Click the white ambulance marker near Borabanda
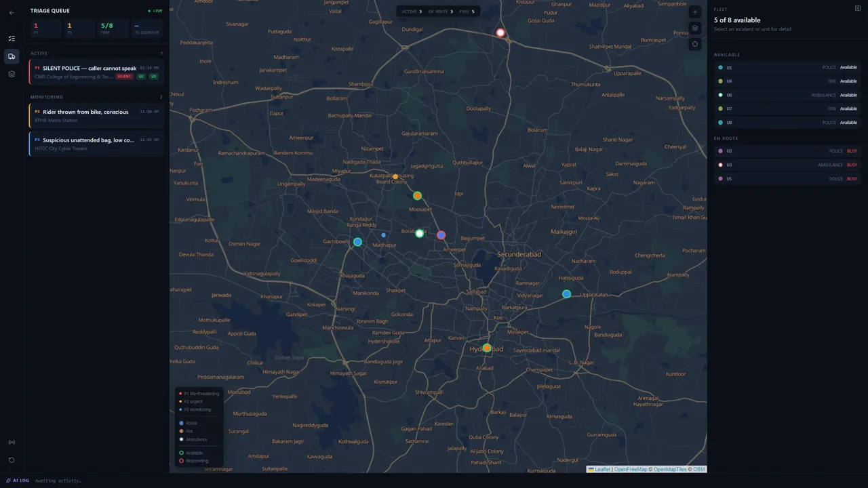Image resolution: width=868 pixels, height=488 pixels. click(419, 233)
